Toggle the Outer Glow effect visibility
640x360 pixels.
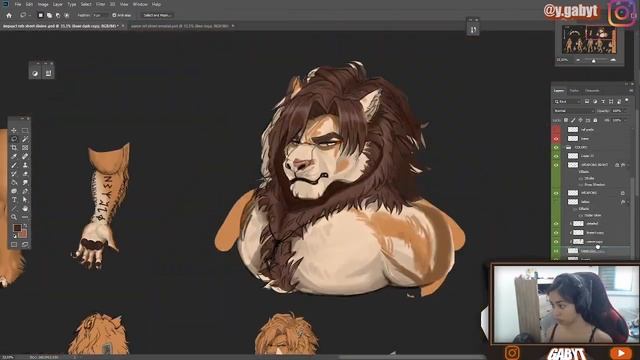pos(581,215)
